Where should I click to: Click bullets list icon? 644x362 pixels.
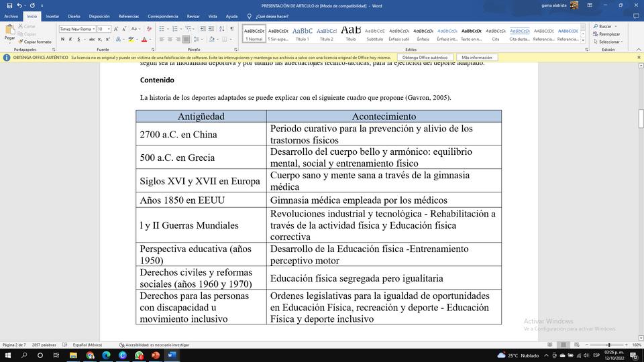[x=162, y=29]
